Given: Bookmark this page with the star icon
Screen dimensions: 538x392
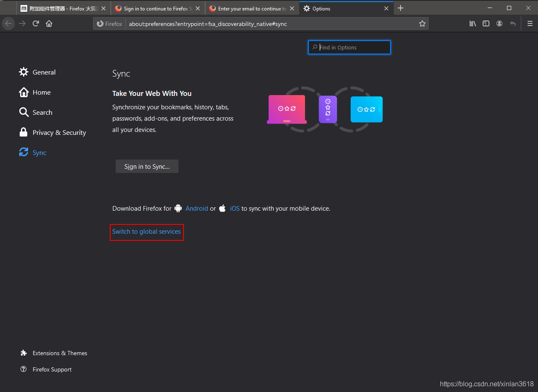Looking at the screenshot, I should [x=422, y=24].
